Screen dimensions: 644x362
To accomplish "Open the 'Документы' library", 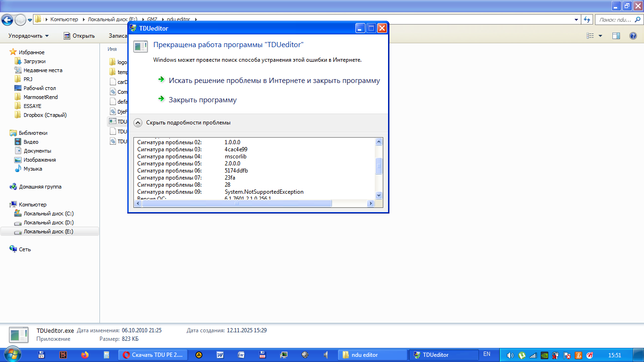I will pos(37,151).
